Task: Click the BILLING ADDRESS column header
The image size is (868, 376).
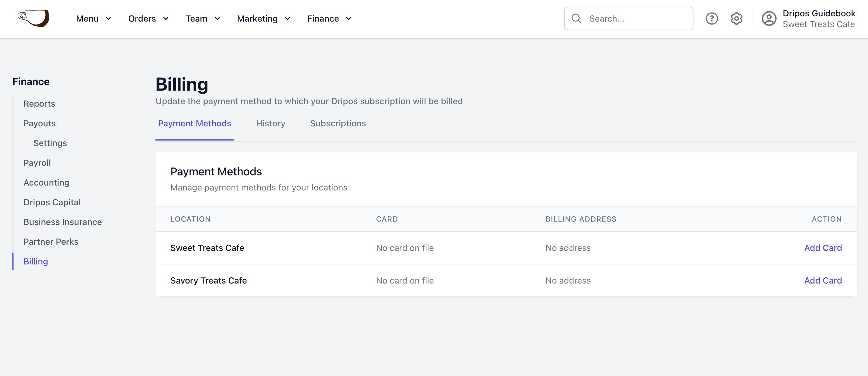Action: [x=581, y=219]
